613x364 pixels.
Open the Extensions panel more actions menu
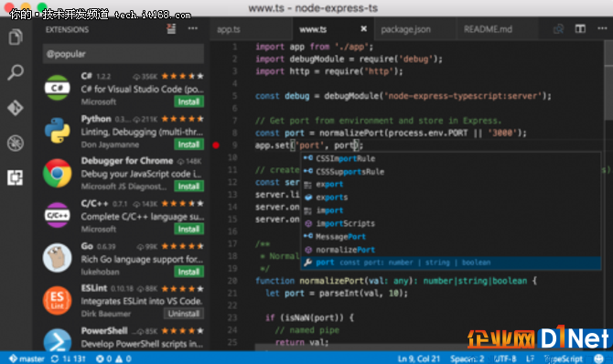193,28
